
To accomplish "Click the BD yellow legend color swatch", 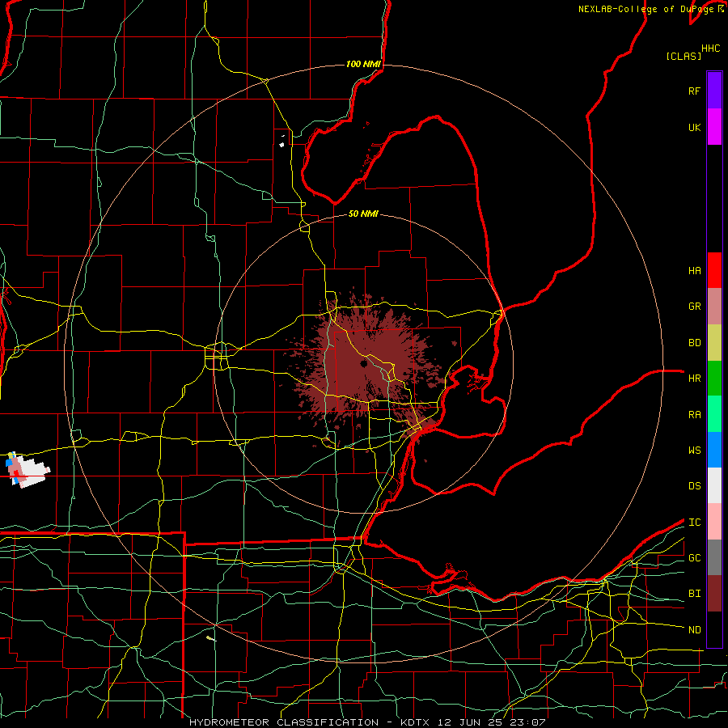I will (714, 343).
